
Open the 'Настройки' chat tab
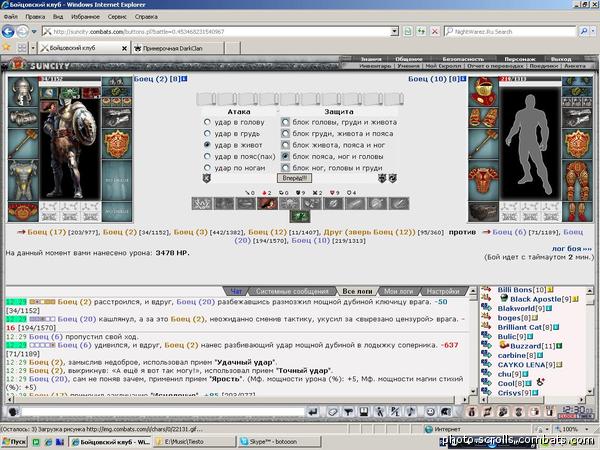[x=443, y=291]
